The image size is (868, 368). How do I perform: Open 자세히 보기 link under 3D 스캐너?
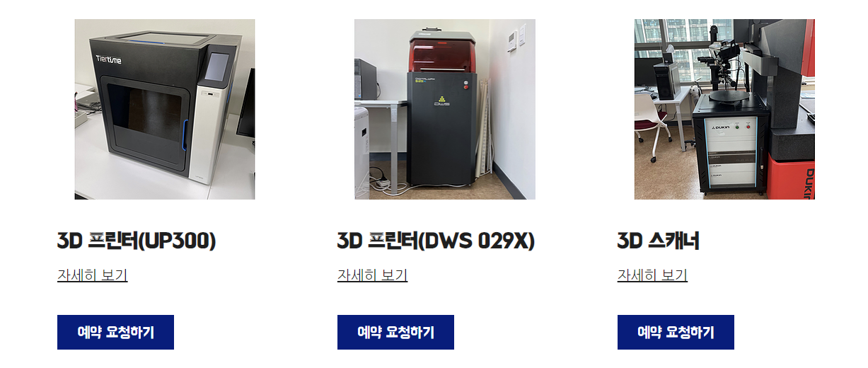click(652, 275)
